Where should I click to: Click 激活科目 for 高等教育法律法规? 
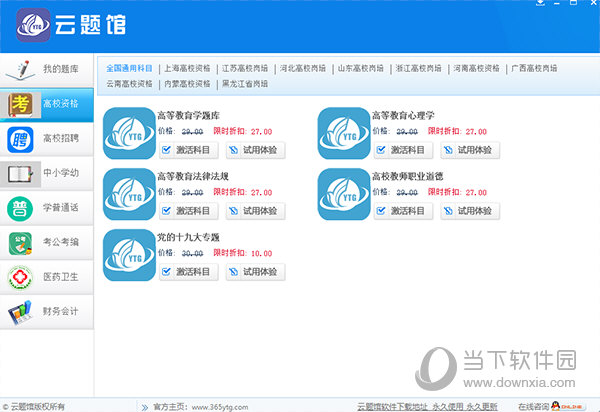pos(189,211)
